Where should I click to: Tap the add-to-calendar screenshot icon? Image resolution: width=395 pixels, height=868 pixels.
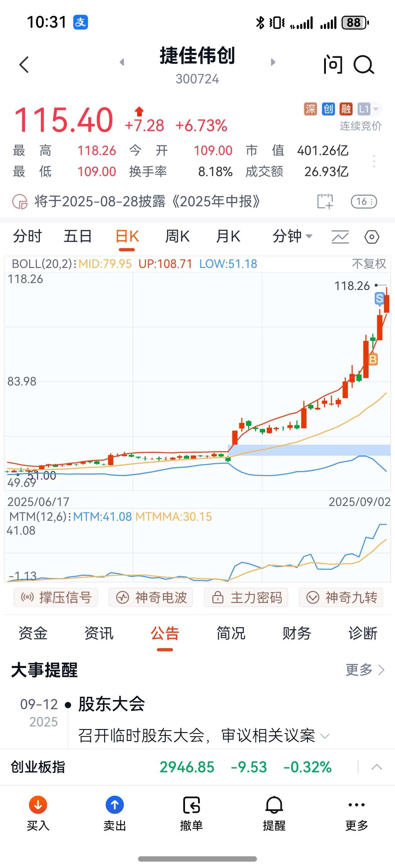325,201
